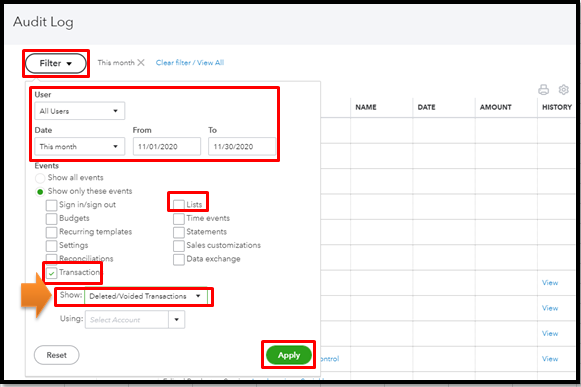The width and height of the screenshot is (581, 387).
Task: Remove the This month filter tag
Action: click(141, 63)
